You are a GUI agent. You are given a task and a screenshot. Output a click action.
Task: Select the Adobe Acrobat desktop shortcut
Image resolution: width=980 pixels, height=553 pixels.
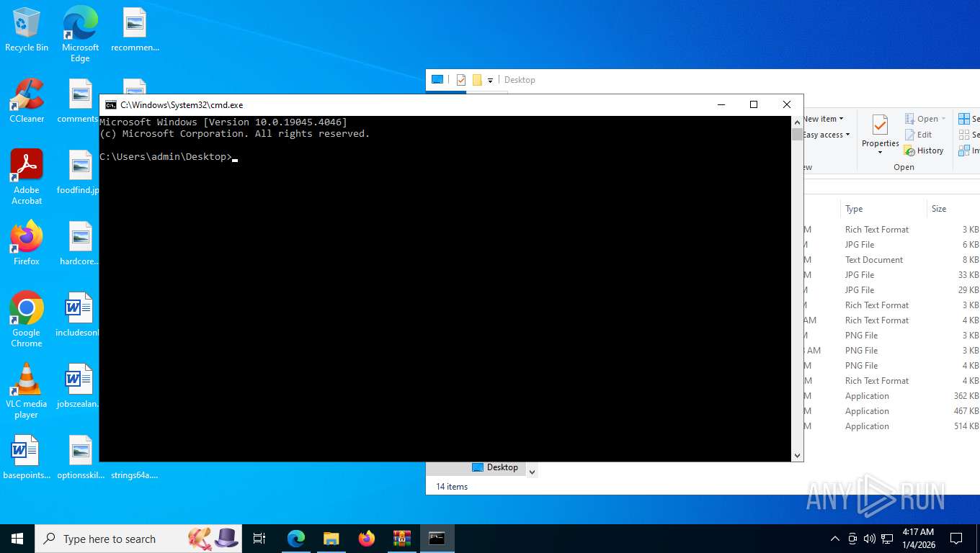point(27,177)
